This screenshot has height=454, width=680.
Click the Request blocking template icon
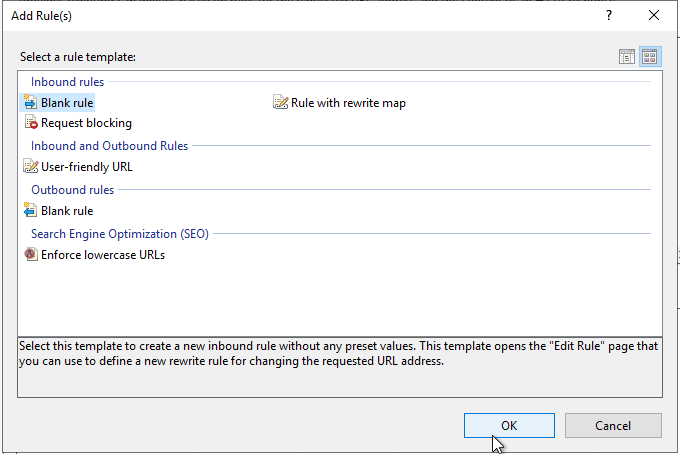pyautogui.click(x=31, y=123)
